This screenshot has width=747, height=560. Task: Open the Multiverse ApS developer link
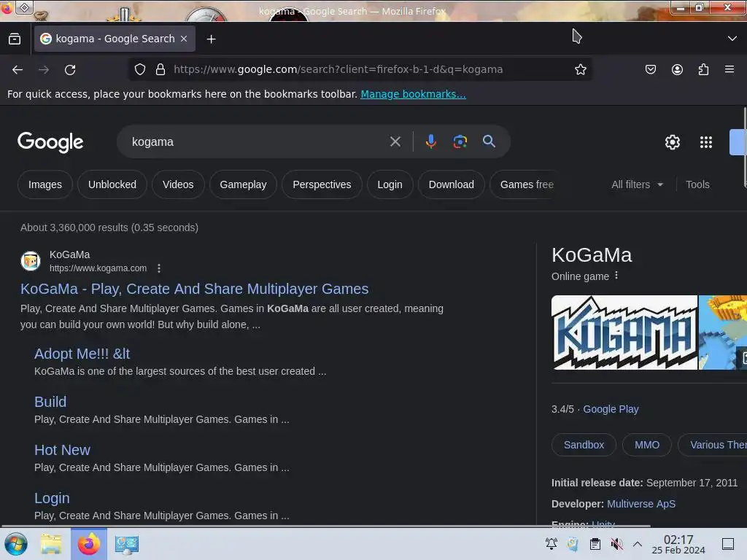click(x=641, y=504)
